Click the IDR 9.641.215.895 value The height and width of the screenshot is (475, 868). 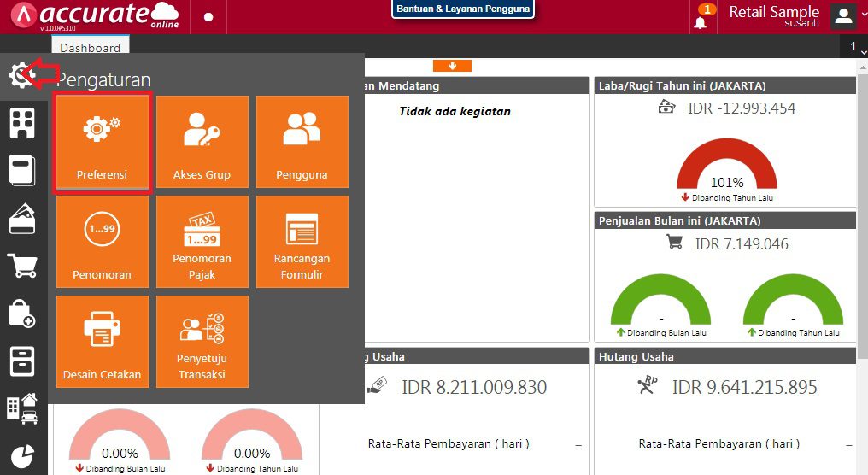745,387
